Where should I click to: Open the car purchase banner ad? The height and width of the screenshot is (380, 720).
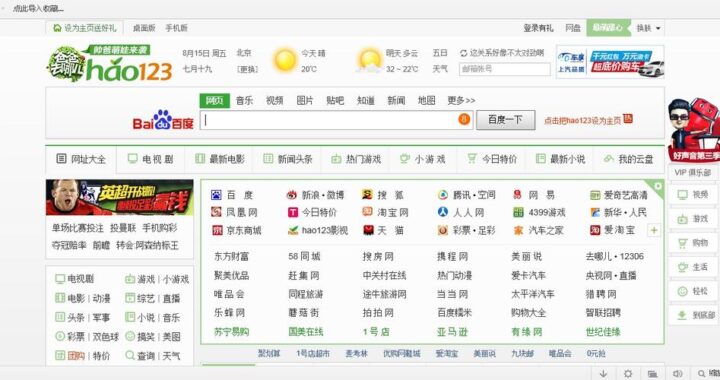(610, 62)
